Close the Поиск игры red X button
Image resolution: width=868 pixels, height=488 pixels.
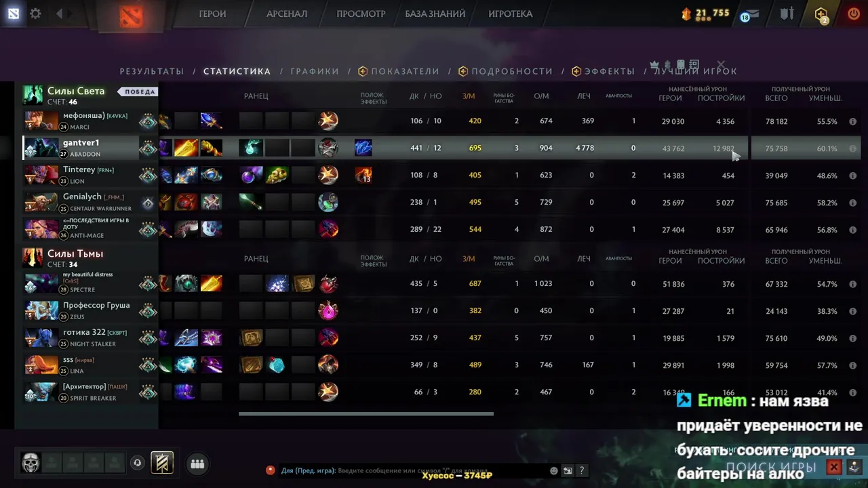834,467
